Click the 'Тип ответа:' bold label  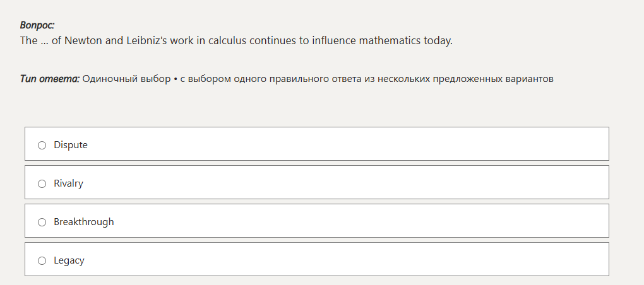tap(50, 79)
